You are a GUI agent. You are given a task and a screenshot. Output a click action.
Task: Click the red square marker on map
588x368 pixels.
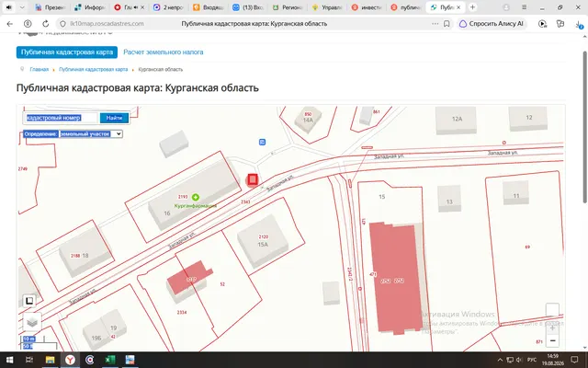[253, 179]
